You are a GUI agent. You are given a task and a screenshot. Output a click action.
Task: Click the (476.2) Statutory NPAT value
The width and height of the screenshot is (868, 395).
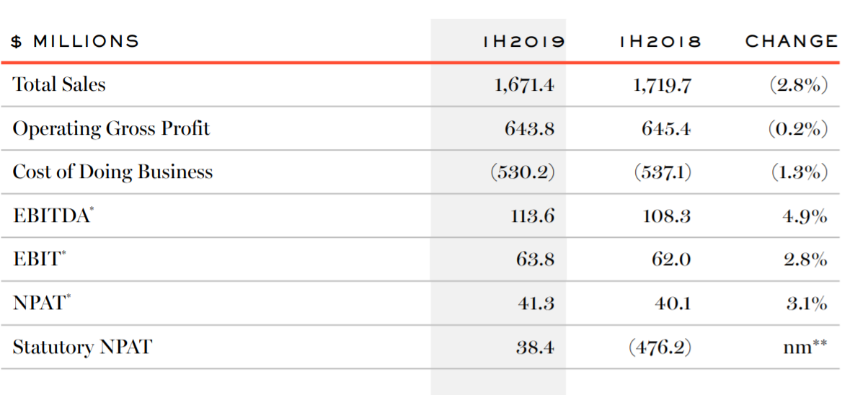660,347
